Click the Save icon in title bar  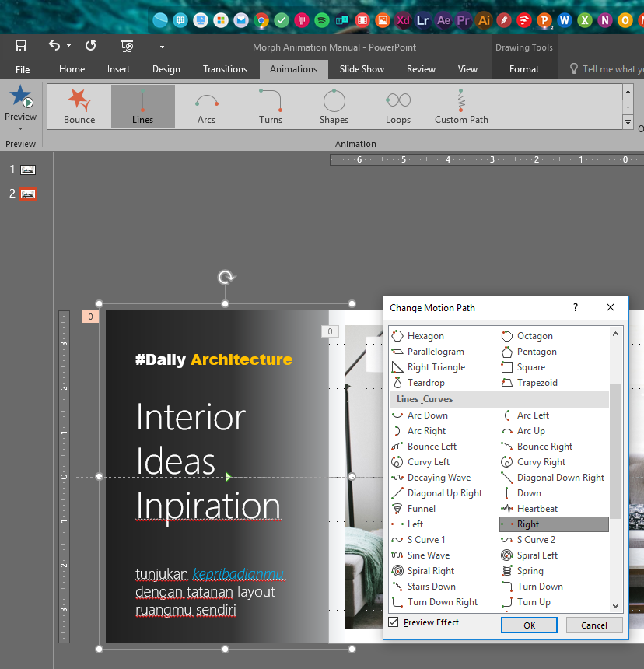pos(21,46)
